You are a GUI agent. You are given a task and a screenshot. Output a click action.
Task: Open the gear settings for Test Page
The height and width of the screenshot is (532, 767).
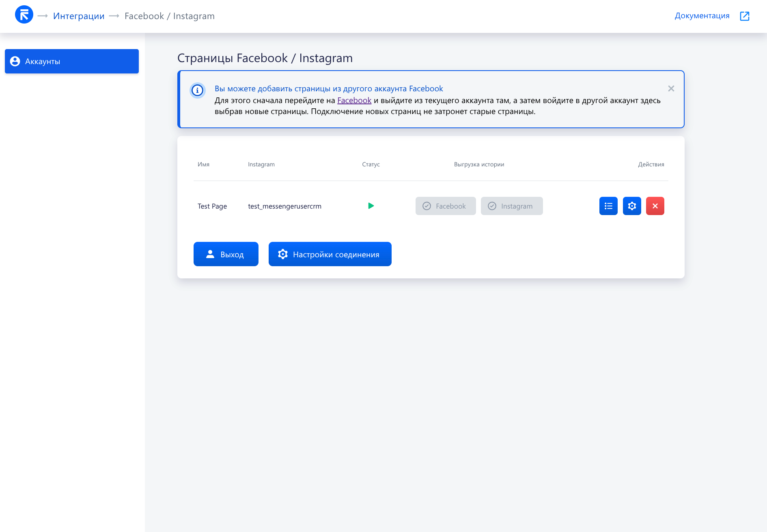point(631,206)
